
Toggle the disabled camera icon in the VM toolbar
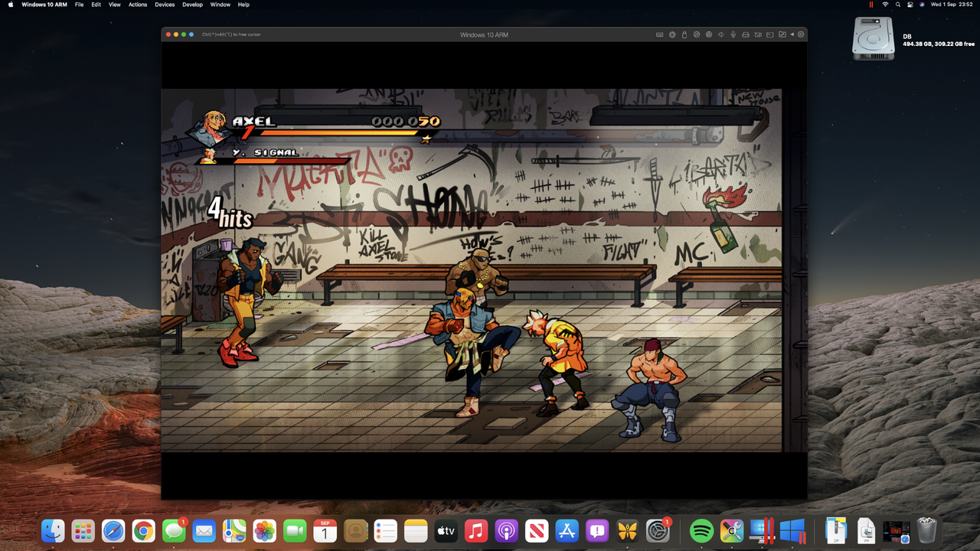coord(758,34)
